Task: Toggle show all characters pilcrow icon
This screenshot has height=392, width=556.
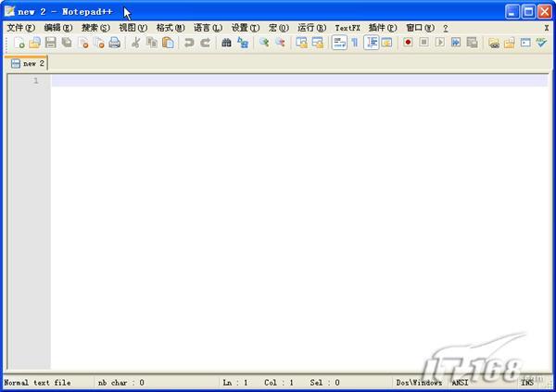Action: (x=355, y=43)
